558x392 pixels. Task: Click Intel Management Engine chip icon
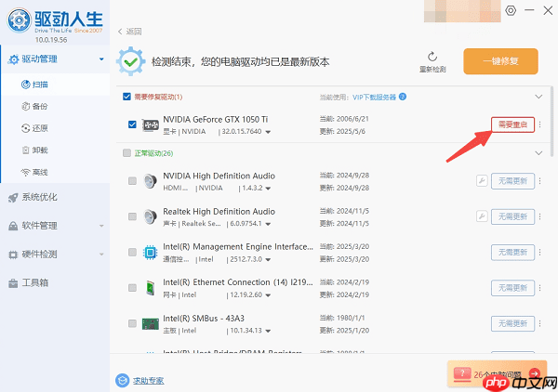point(150,253)
